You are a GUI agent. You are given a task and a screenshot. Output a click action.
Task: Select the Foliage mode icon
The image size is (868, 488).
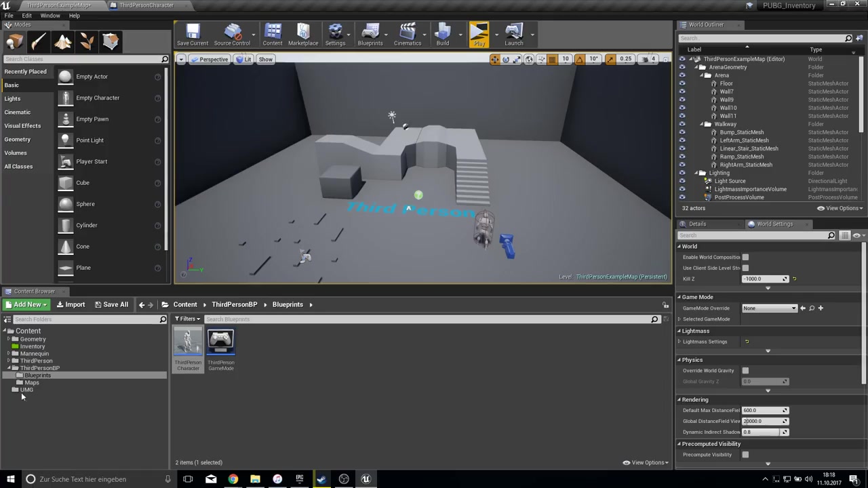[86, 42]
